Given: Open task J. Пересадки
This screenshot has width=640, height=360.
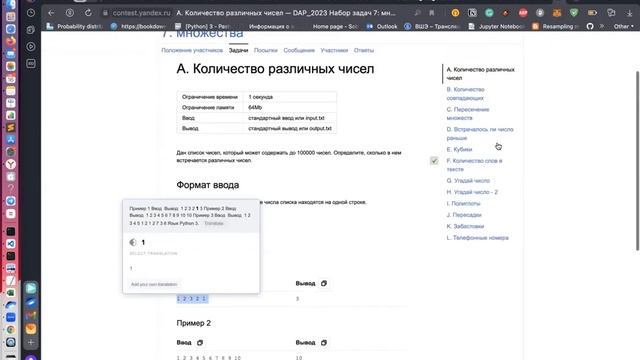Looking at the screenshot, I should point(464,215).
